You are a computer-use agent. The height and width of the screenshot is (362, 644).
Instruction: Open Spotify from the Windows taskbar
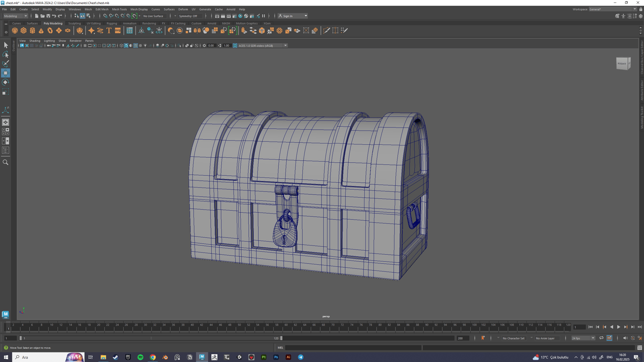(140, 357)
